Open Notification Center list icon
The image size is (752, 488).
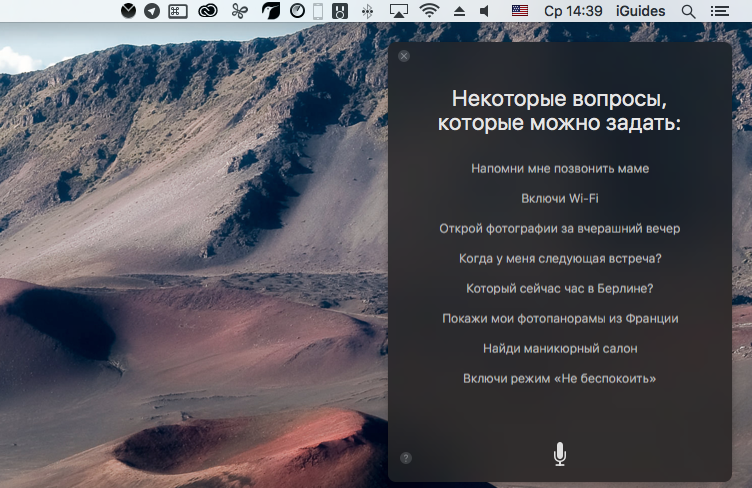[x=720, y=11]
